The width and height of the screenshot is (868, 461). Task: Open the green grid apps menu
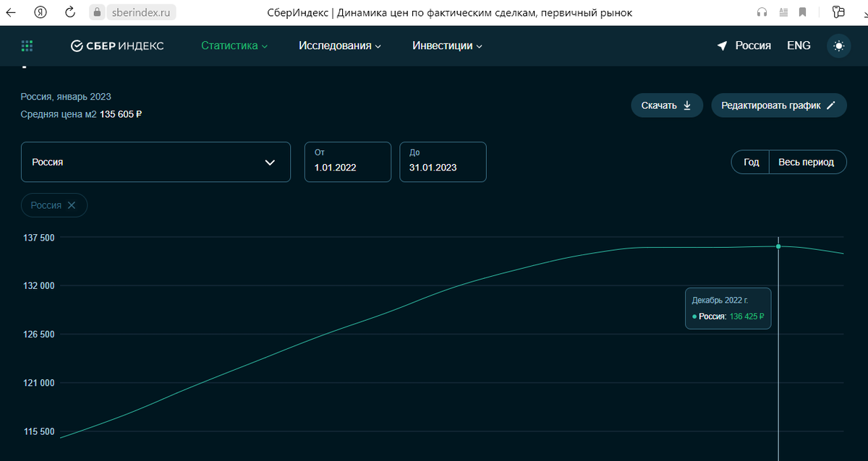pos(27,46)
